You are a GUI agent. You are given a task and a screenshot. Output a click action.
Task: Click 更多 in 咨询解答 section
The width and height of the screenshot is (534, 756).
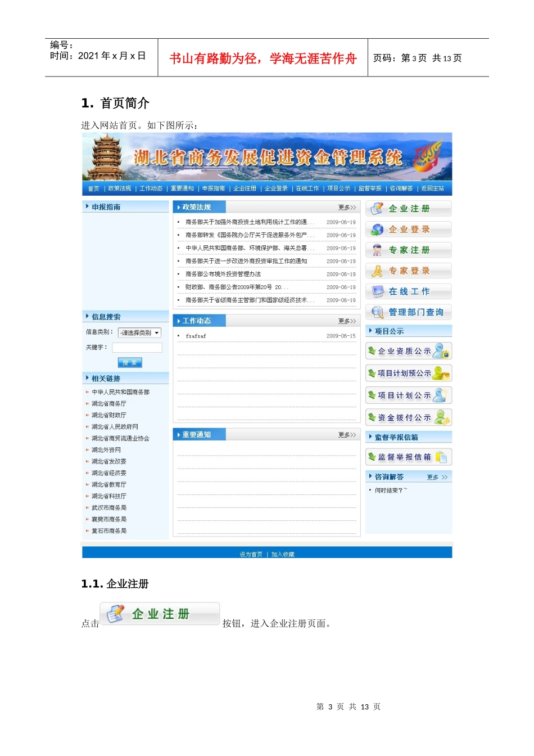[437, 477]
